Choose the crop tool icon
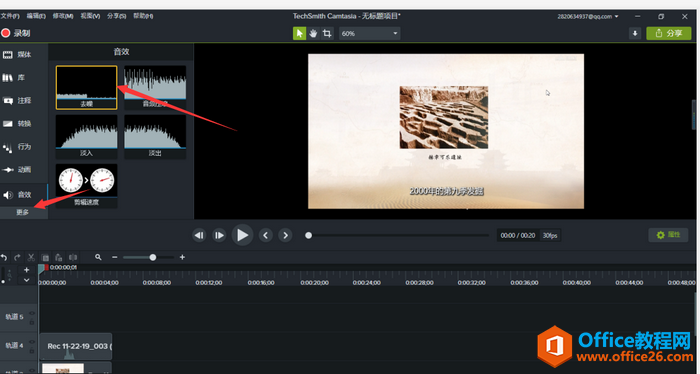The height and width of the screenshot is (374, 700). [327, 33]
